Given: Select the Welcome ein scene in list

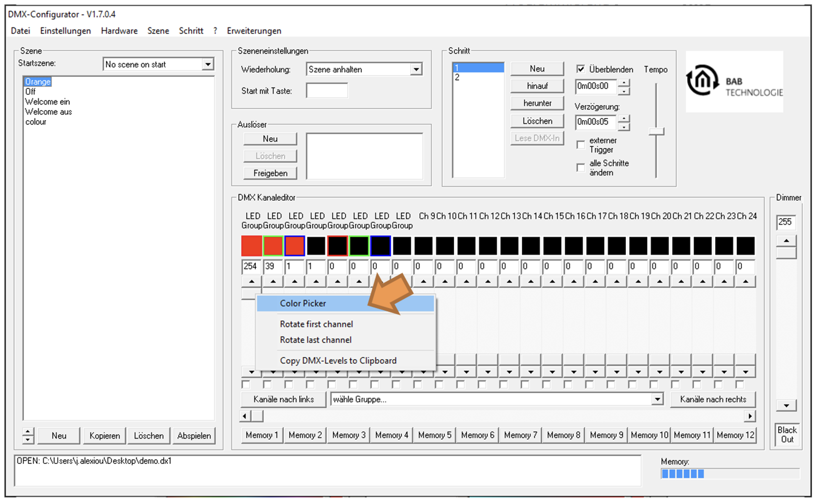Looking at the screenshot, I should coord(48,102).
